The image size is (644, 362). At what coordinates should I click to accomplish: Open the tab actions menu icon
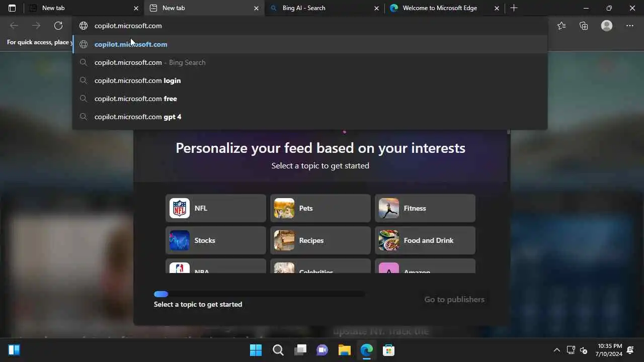click(12, 8)
